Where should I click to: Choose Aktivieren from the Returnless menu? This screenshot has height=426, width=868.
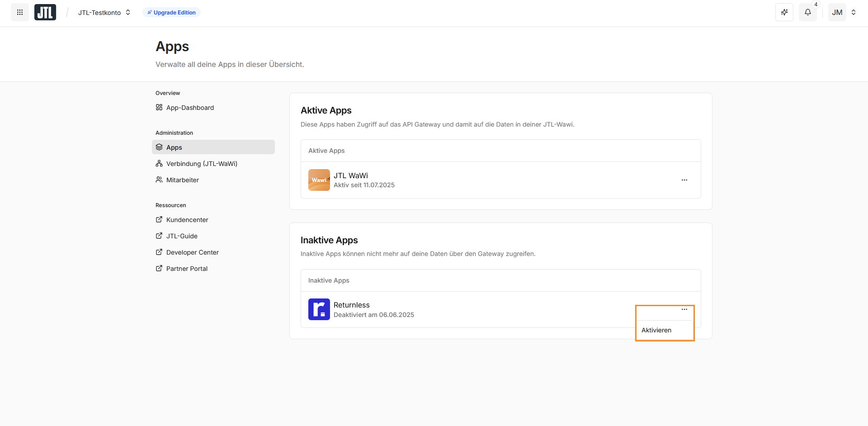click(665, 330)
